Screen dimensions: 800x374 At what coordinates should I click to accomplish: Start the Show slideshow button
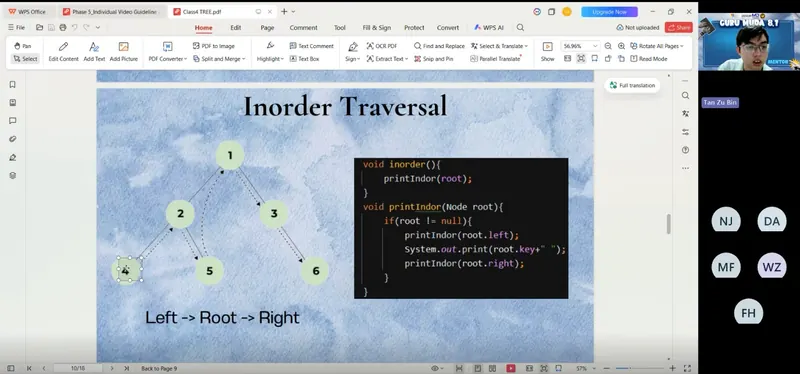[x=547, y=52]
